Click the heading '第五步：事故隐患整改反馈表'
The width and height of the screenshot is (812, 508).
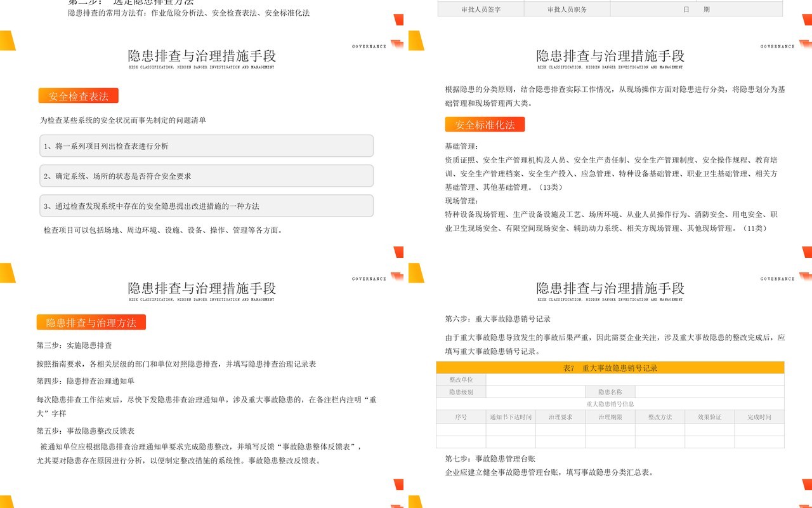click(86, 431)
